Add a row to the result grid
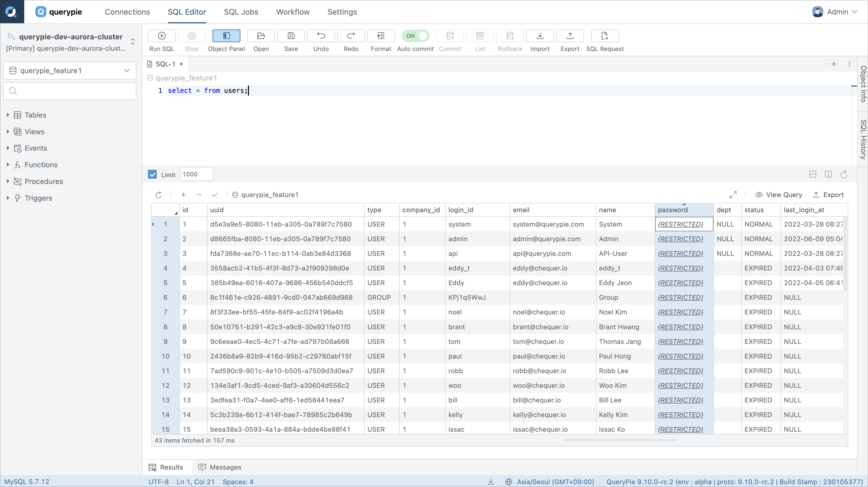Viewport: 868px width, 487px height. pyautogui.click(x=183, y=195)
